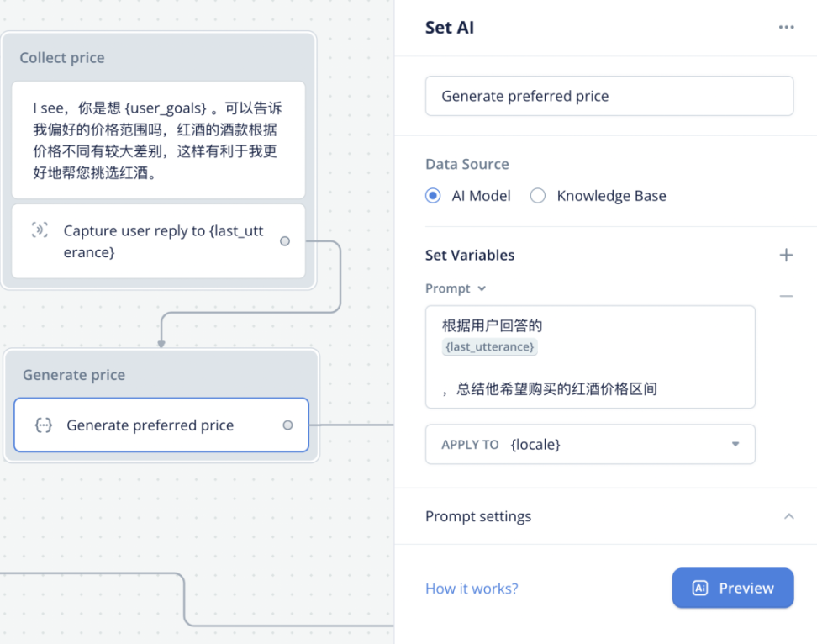Click the AI icon on the Preview button
The width and height of the screenshot is (817, 644).
click(x=699, y=589)
